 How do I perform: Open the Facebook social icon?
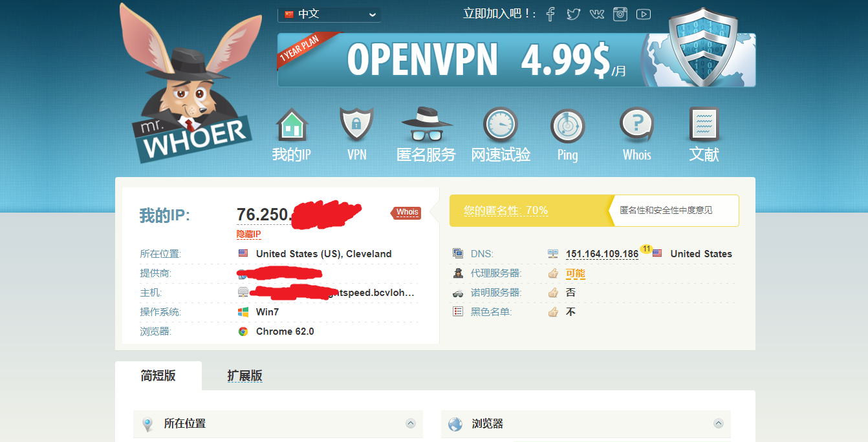[x=550, y=14]
